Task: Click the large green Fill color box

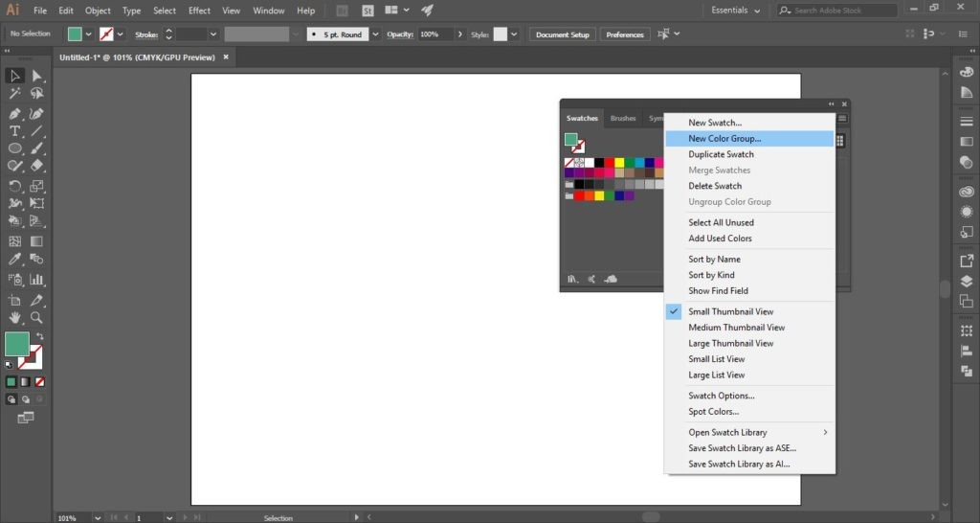Action: 17,344
